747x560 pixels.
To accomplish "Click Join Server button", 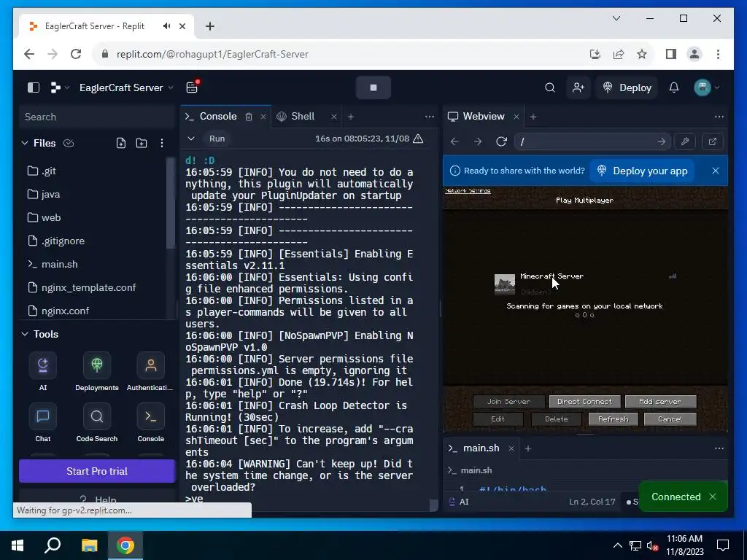I will pyautogui.click(x=508, y=402).
